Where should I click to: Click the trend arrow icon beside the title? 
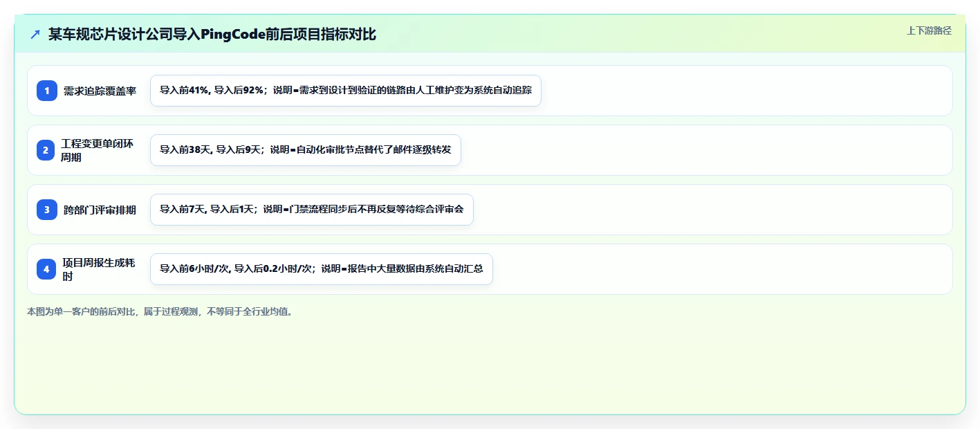(x=35, y=34)
